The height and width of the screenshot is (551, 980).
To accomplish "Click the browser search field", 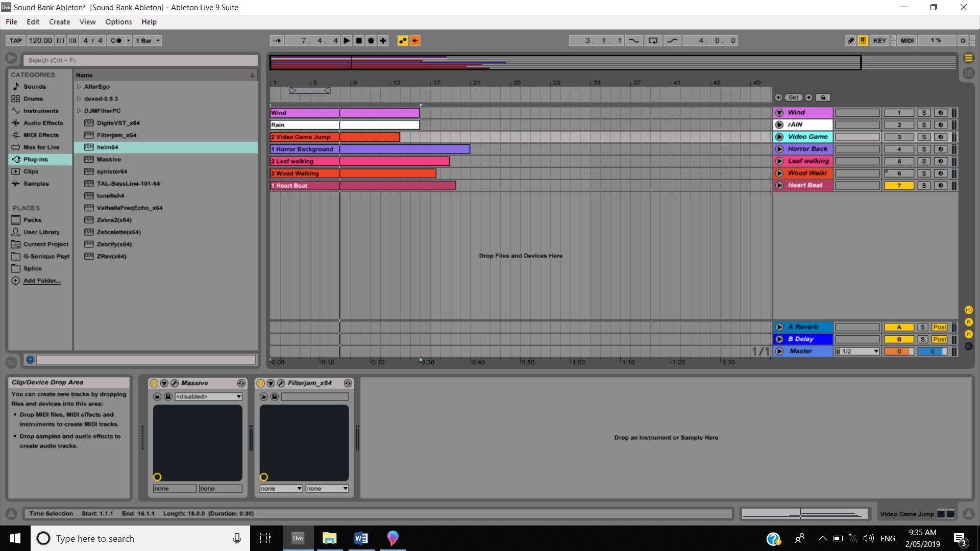I will pos(140,60).
